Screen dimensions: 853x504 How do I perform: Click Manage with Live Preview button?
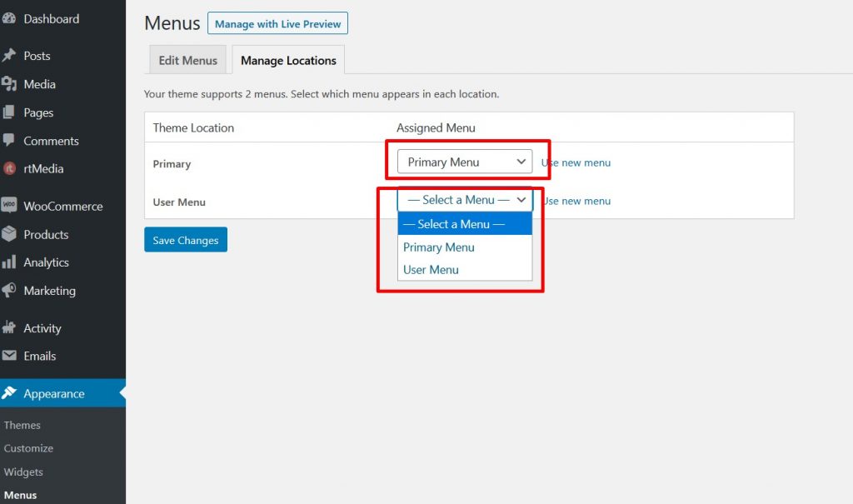click(277, 23)
